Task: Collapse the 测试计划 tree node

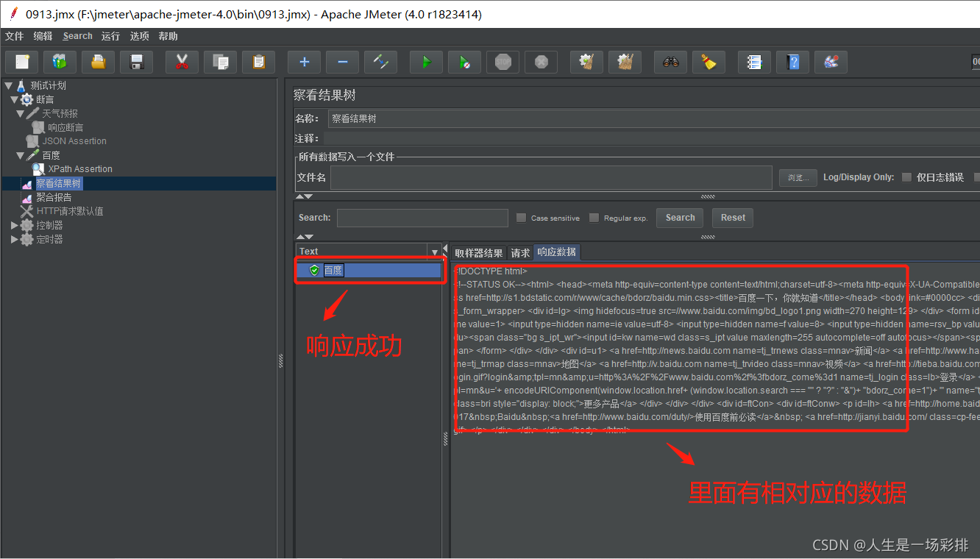Action: (x=8, y=85)
